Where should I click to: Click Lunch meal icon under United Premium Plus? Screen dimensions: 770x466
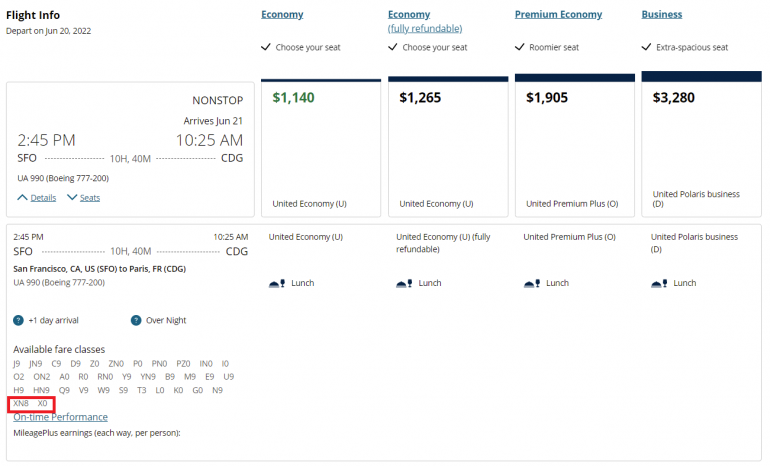(531, 283)
